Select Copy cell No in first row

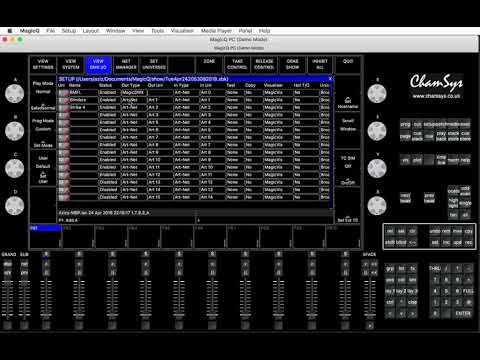[253, 92]
